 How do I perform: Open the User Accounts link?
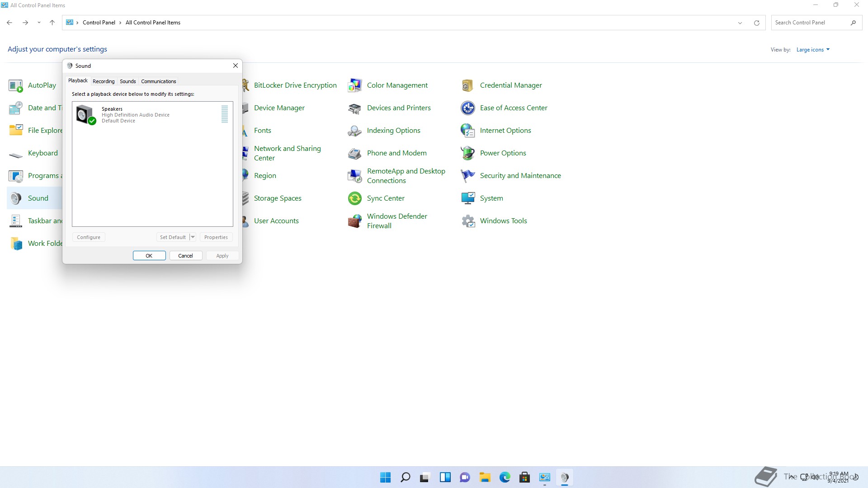(276, 221)
